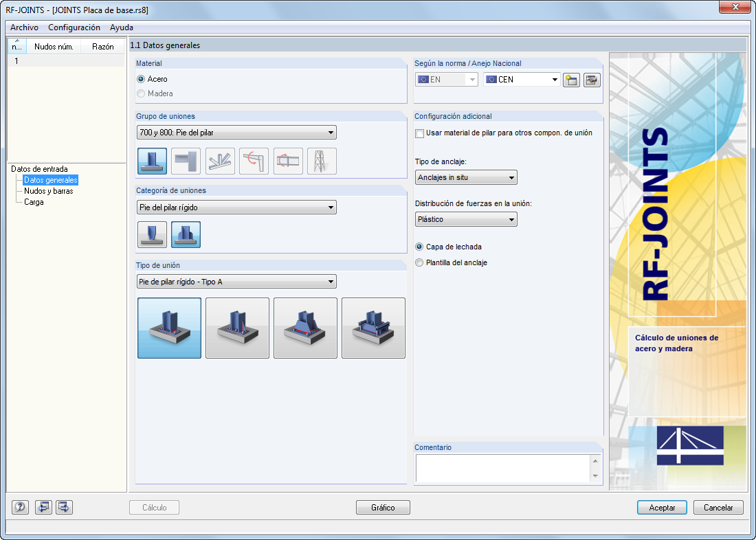Click the Comentario scrollbar down arrow

pyautogui.click(x=595, y=476)
